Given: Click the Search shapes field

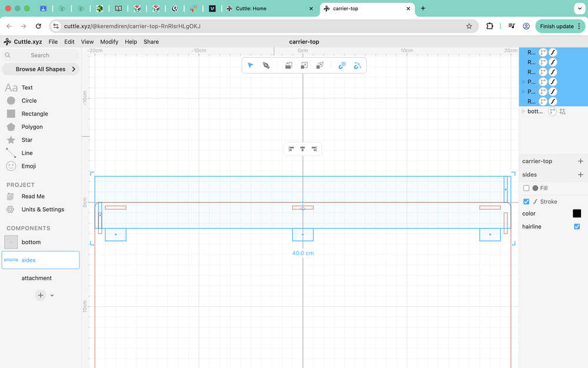Looking at the screenshot, I should pos(41,55).
